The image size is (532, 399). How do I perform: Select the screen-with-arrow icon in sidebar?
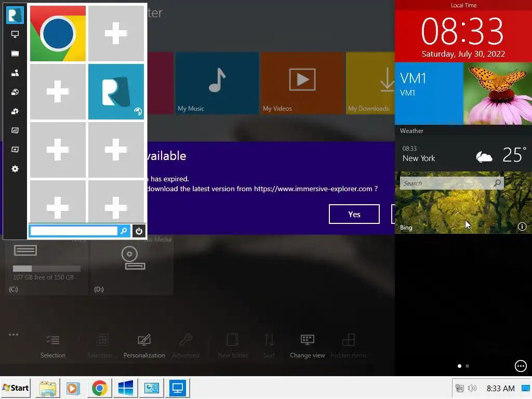15,150
